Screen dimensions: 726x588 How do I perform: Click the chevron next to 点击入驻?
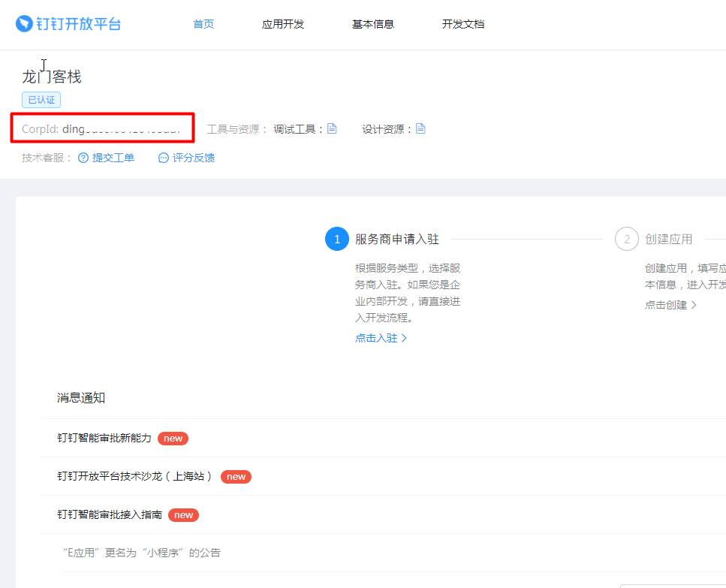404,338
